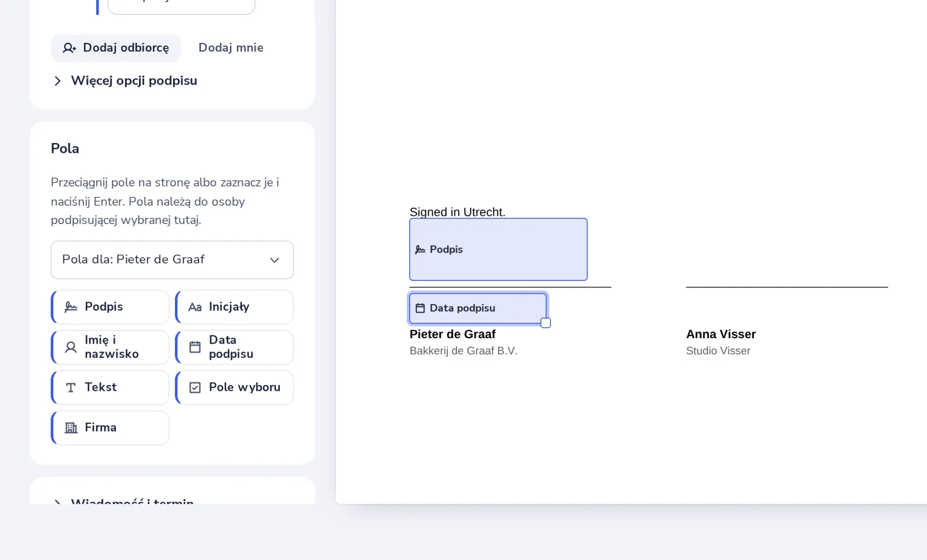Viewport: 927px width, 560px height.
Task: Select the Podpis field tile in Pola panel
Action: 110,307
